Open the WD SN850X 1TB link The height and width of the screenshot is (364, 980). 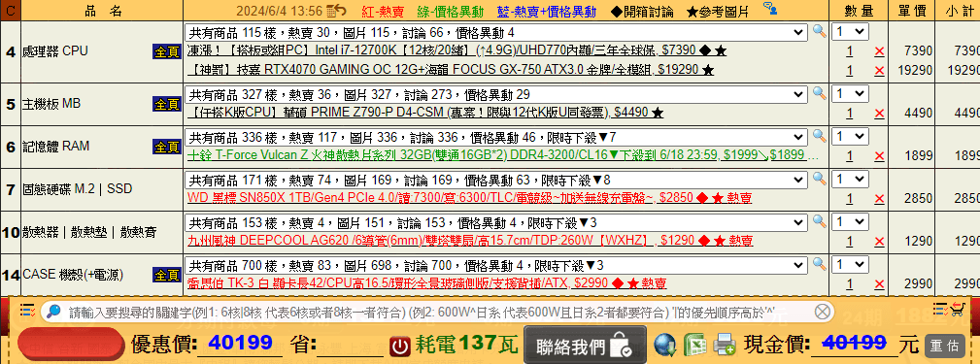(469, 199)
